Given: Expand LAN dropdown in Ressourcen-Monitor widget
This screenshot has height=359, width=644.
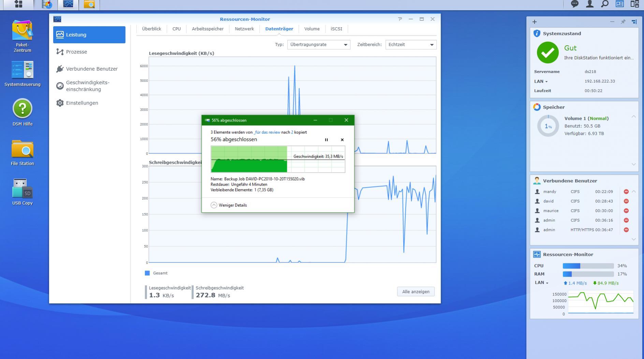Looking at the screenshot, I should [x=542, y=283].
